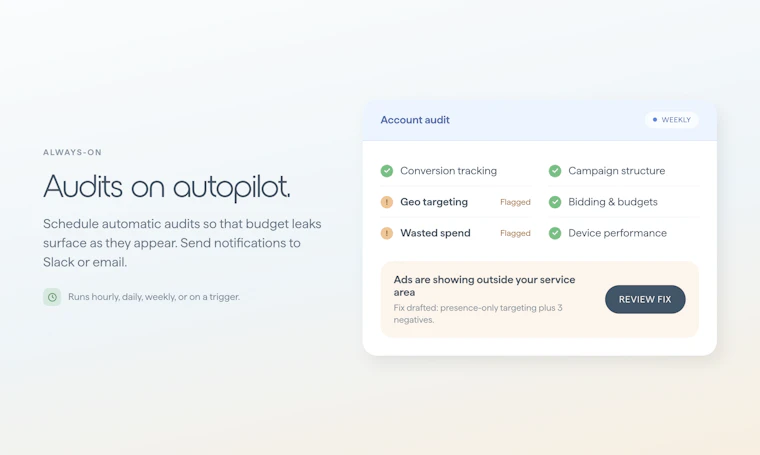The height and width of the screenshot is (455, 760).
Task: Open the Wasted spend audit row
Action: (x=456, y=233)
